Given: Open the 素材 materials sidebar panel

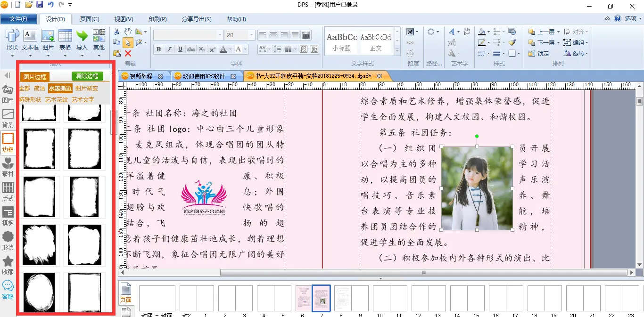Looking at the screenshot, I should coord(8,167).
